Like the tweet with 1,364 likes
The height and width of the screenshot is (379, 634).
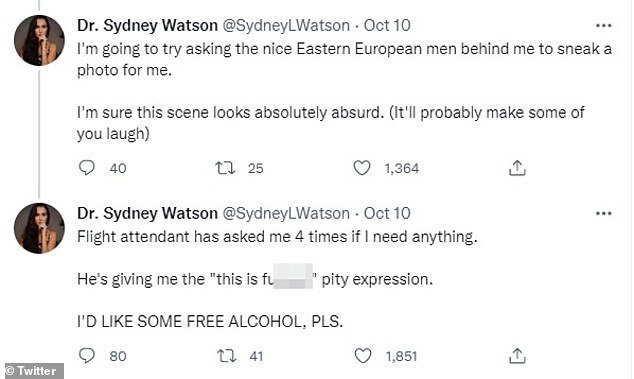362,167
